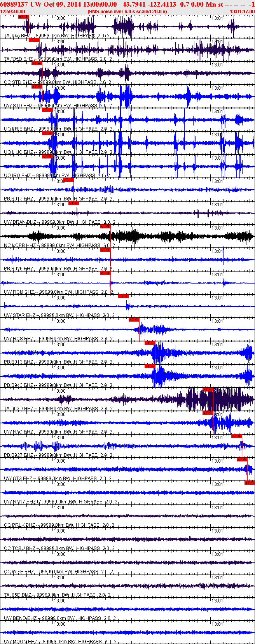Click the "UW NN17 EHZ 01" station label

pyautogui.click(x=23, y=502)
